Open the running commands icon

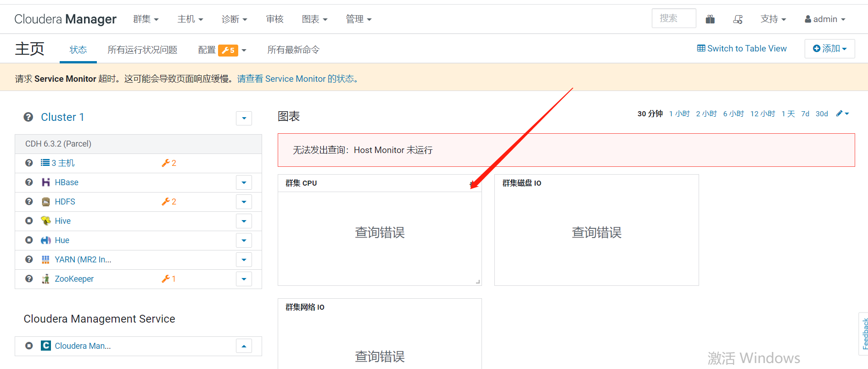[x=738, y=19]
